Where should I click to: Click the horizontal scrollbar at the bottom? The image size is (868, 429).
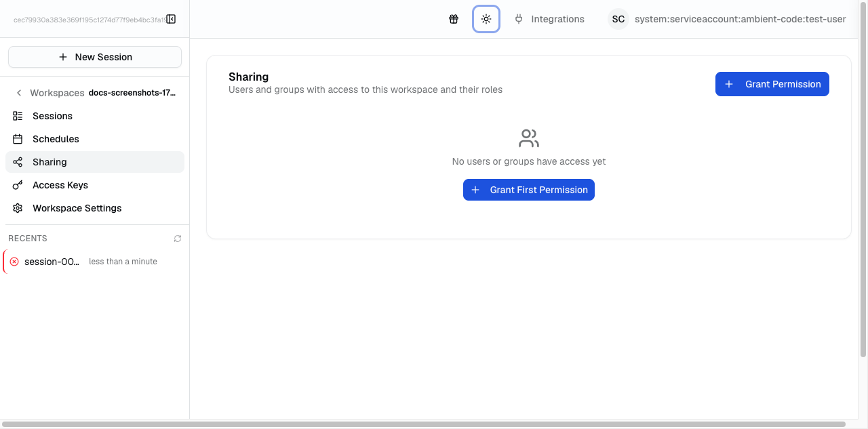424,424
